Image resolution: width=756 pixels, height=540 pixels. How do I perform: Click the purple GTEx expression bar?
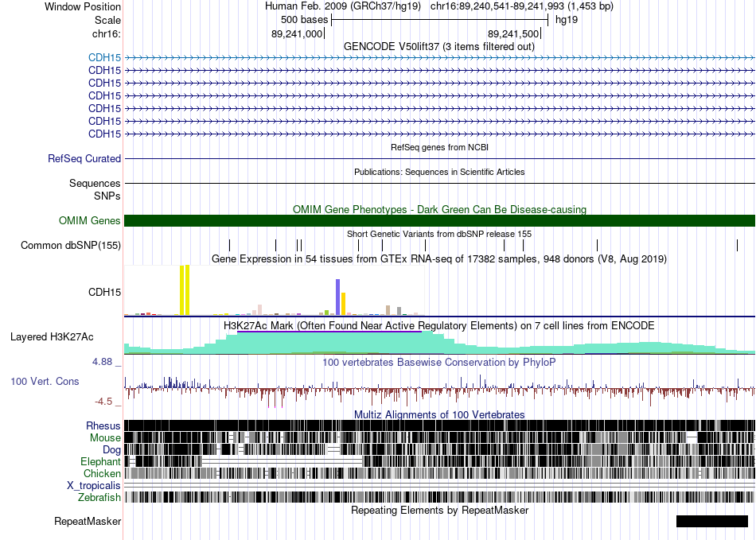[x=338, y=297]
